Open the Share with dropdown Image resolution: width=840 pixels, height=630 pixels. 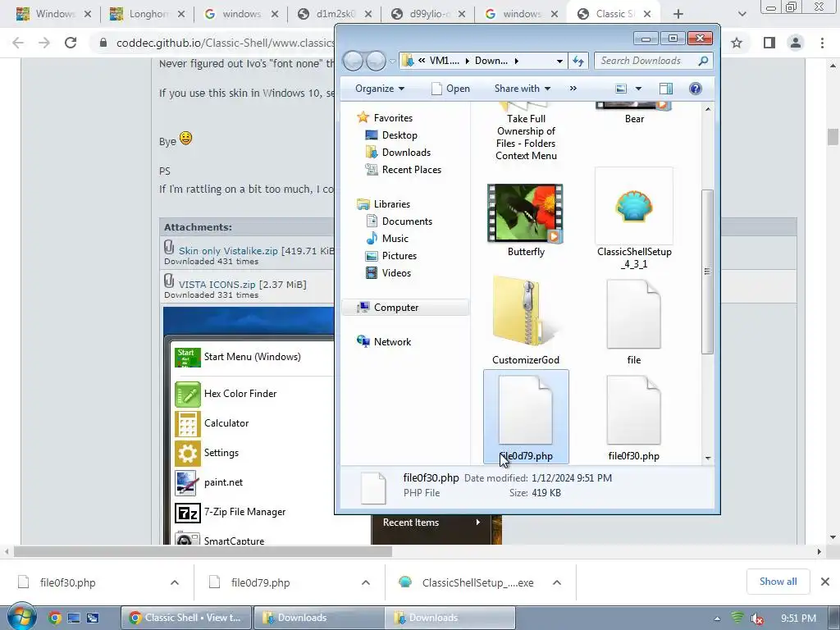tap(523, 89)
